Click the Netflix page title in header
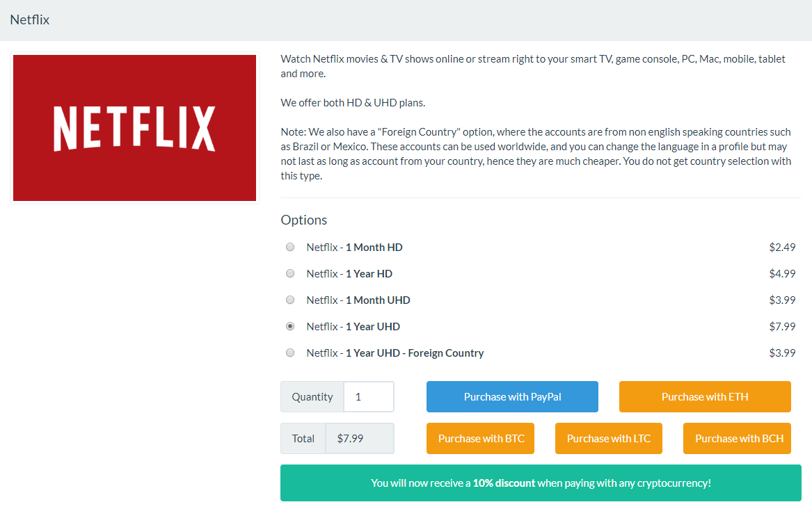This screenshot has width=812, height=525. (x=29, y=19)
